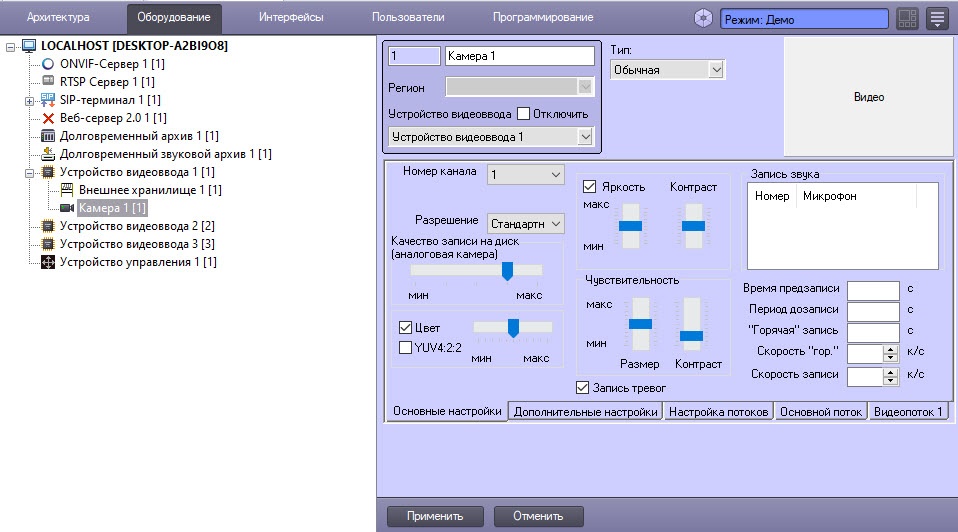Screen dimensions: 958x532
Task: Click the Применить button
Action: click(434, 517)
